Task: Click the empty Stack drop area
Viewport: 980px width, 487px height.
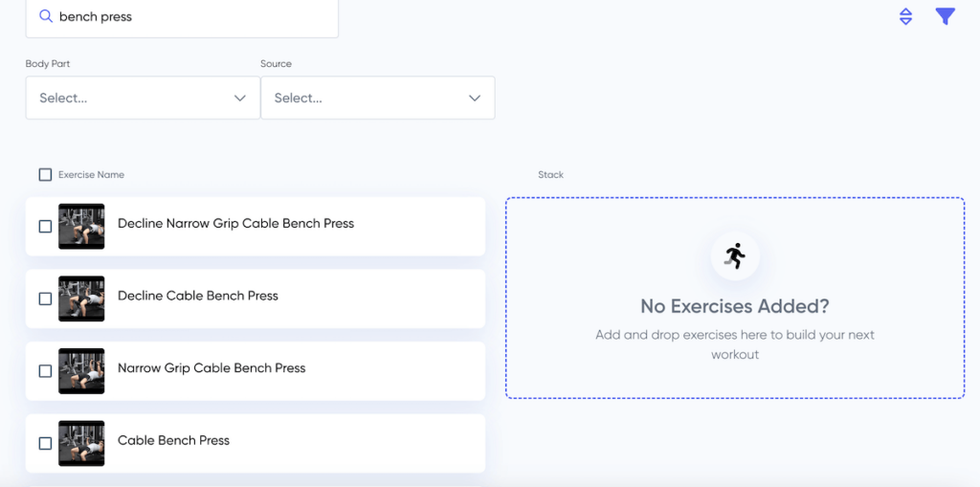Action: (734, 373)
